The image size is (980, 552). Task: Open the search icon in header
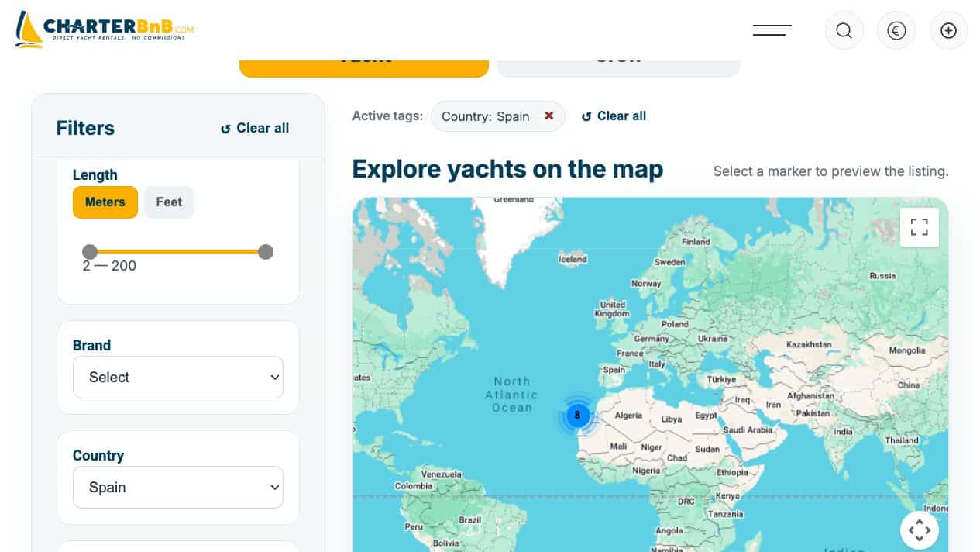tap(844, 30)
